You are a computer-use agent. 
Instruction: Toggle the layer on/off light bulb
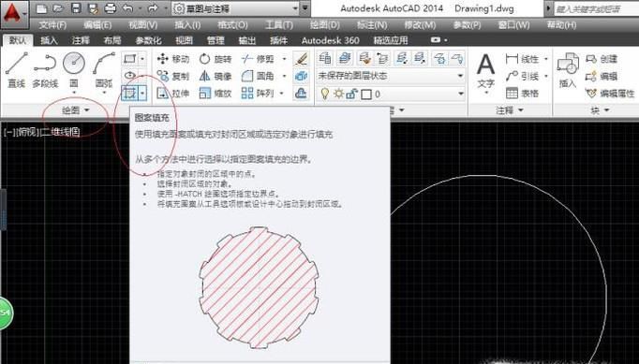point(325,95)
